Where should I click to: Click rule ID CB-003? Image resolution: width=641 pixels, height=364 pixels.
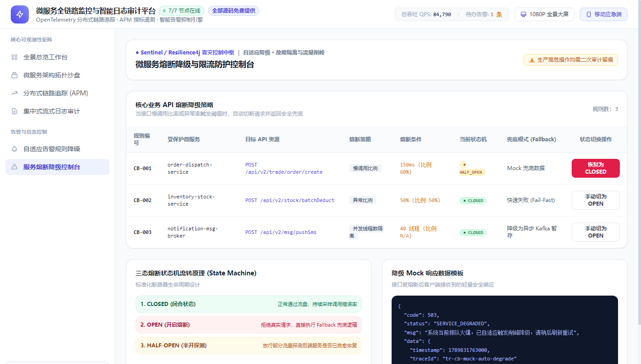(143, 232)
